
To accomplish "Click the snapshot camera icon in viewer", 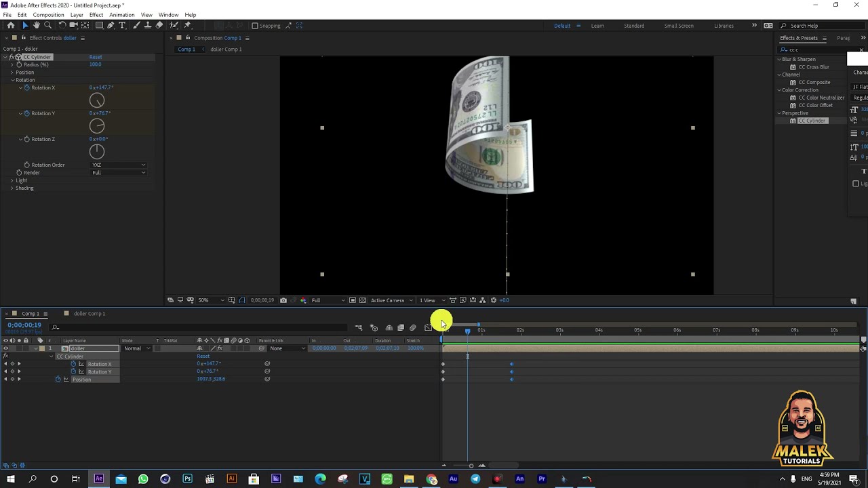I will [x=283, y=300].
